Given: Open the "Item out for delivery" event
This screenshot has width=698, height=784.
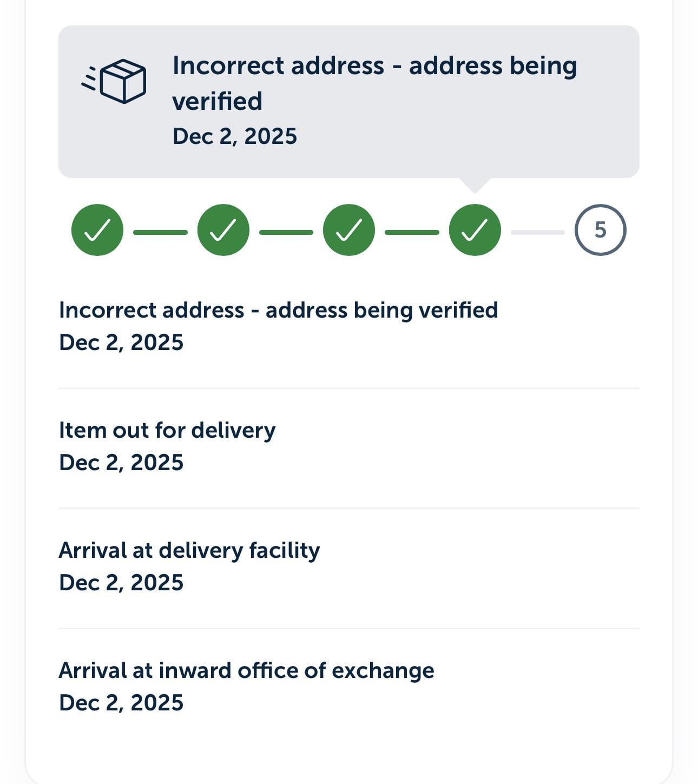Looking at the screenshot, I should tap(167, 430).
